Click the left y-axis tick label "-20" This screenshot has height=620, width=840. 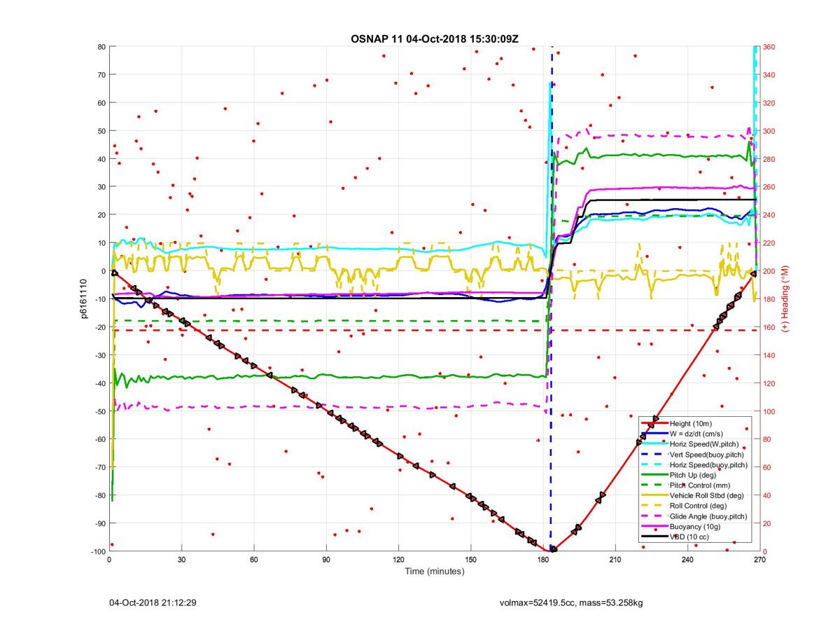point(99,327)
